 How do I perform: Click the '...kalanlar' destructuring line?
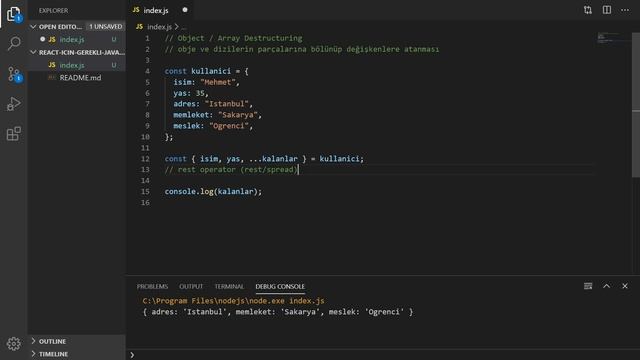[264, 159]
